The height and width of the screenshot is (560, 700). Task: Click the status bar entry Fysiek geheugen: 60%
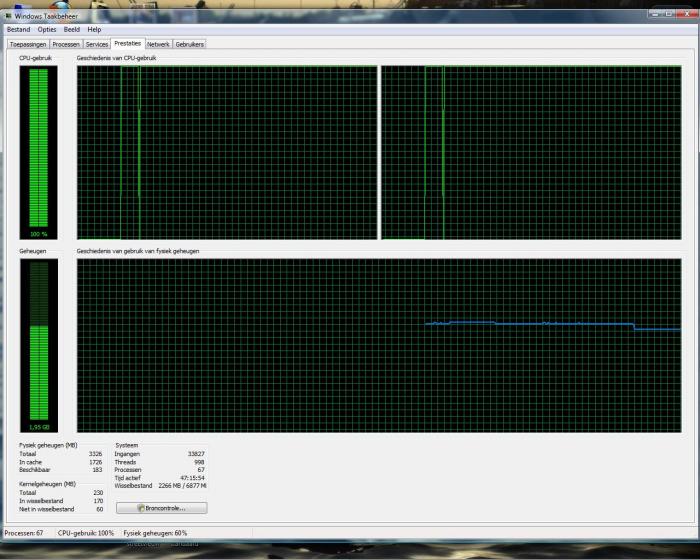click(x=155, y=533)
